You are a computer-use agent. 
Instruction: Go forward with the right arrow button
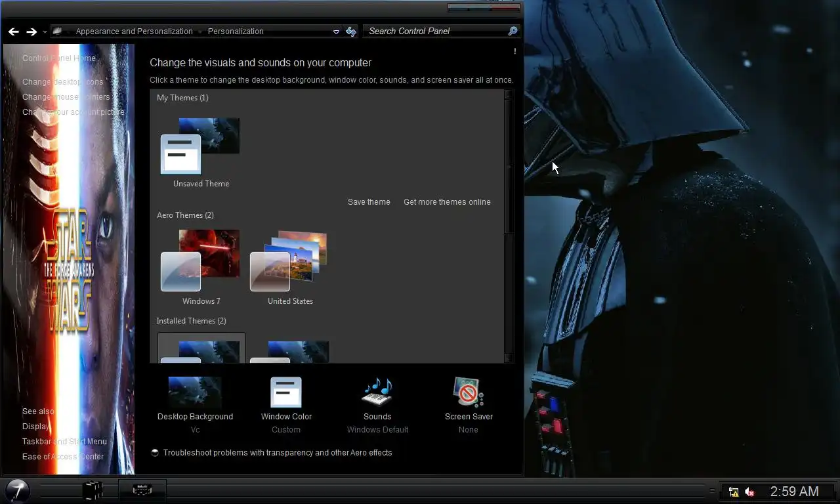(x=31, y=31)
